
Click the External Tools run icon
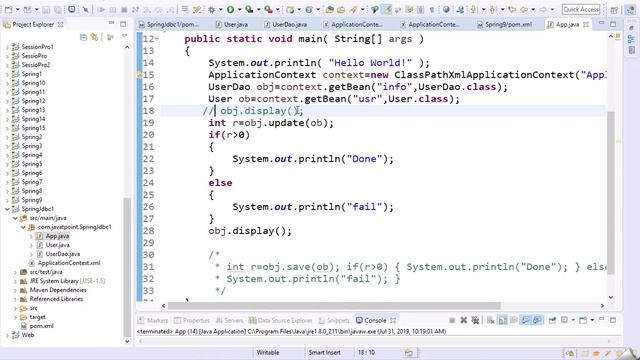pyautogui.click(x=268, y=9)
